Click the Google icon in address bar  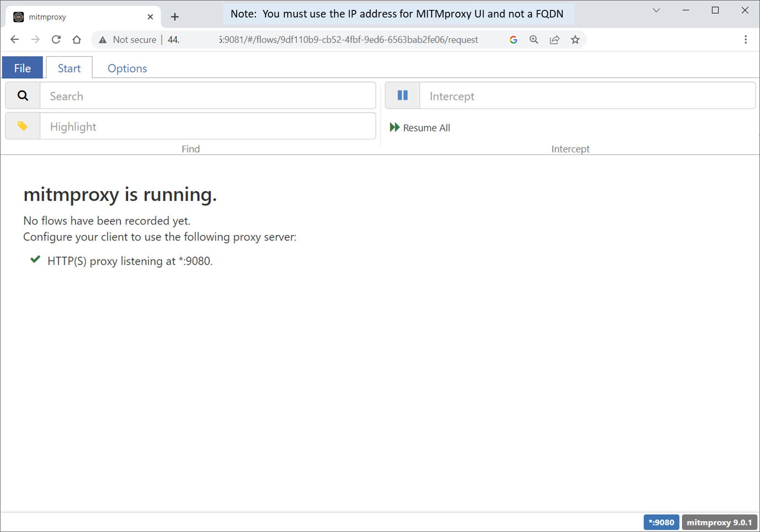coord(513,40)
